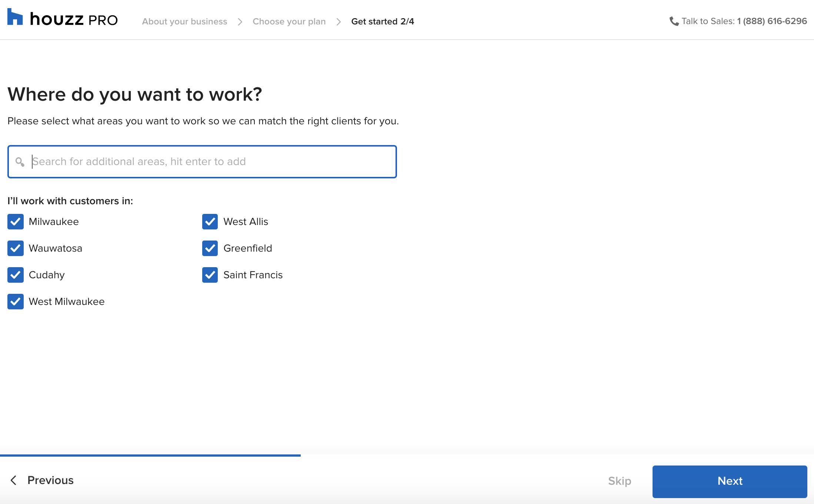Open the About your business step
814x504 pixels.
click(184, 21)
